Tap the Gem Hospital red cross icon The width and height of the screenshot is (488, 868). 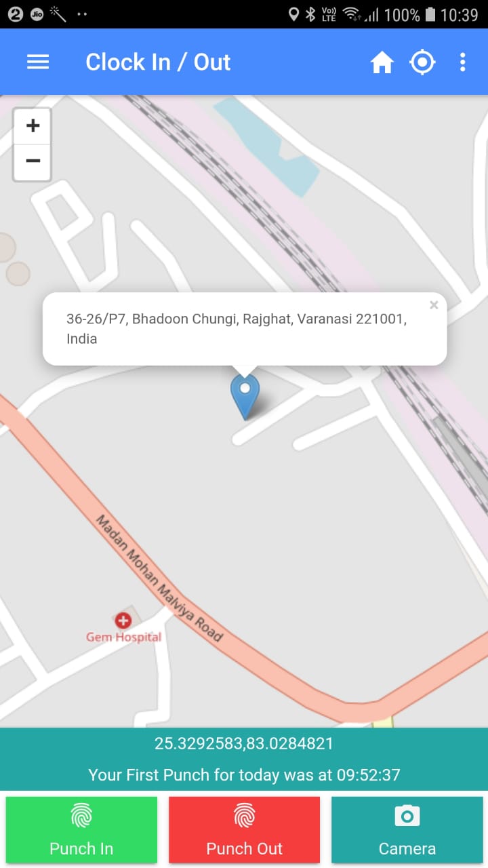pyautogui.click(x=123, y=620)
